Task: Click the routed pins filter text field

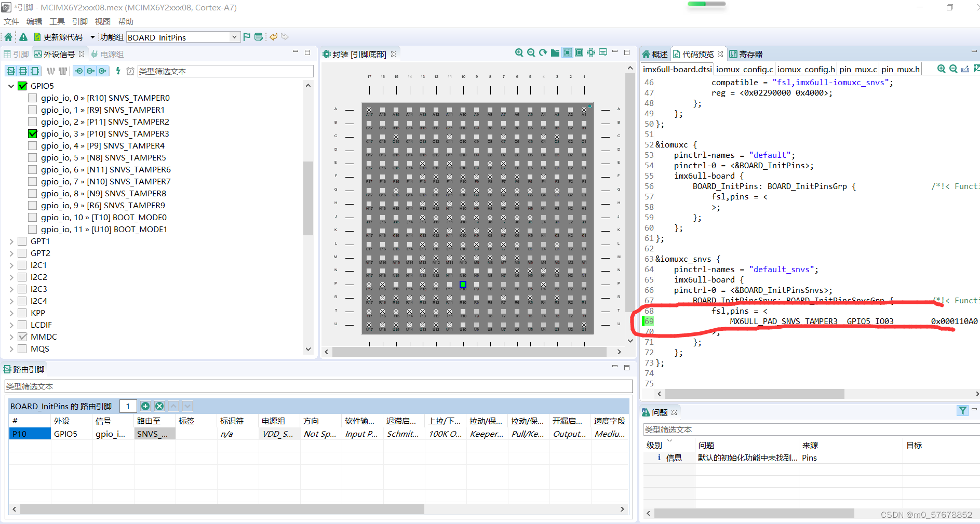Action: (x=319, y=386)
